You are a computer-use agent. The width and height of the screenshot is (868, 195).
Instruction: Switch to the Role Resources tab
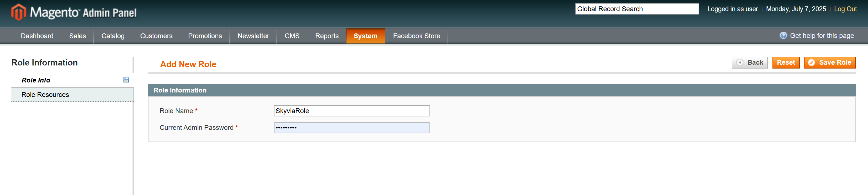72,95
